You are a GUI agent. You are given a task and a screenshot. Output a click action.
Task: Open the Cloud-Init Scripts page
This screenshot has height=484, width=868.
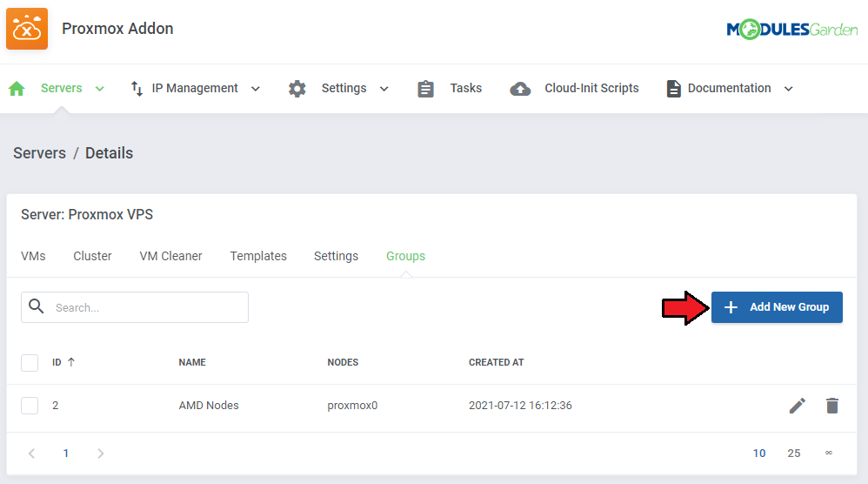point(591,88)
